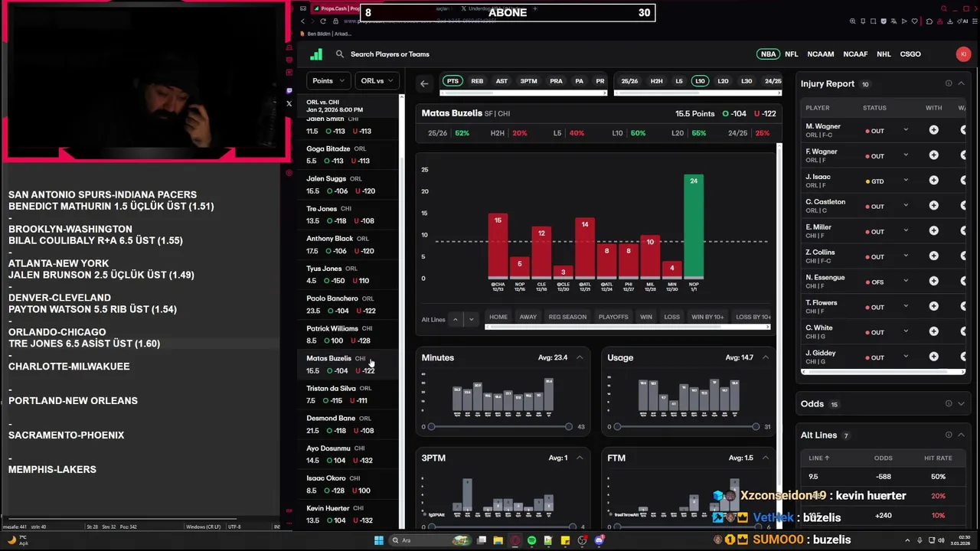Collapse the Usage chart card
980x551 pixels.
[765, 357]
